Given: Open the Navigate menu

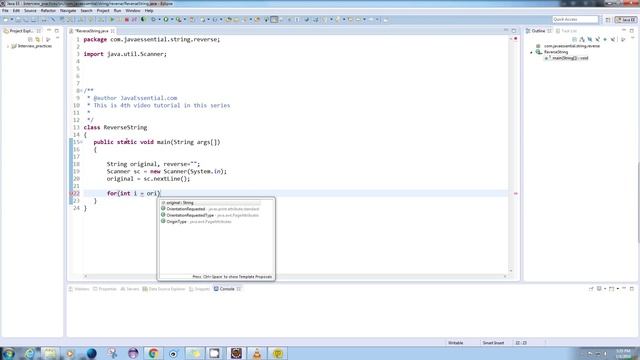Looking at the screenshot, I should point(68,11).
